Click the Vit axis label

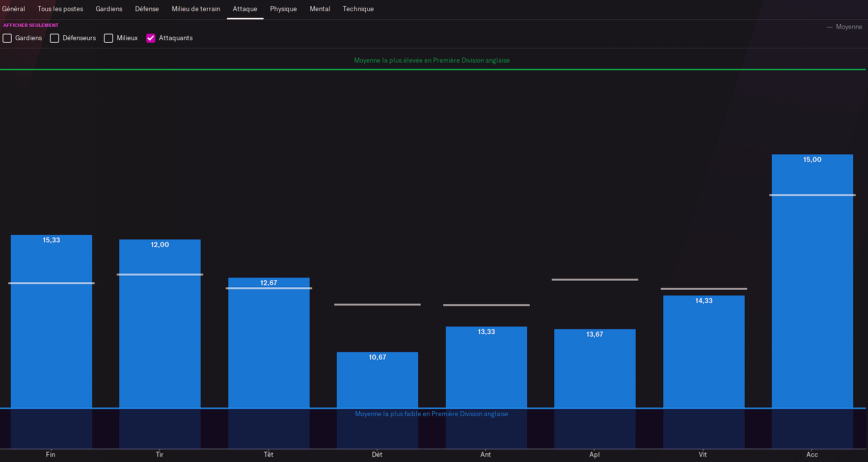pos(703,454)
